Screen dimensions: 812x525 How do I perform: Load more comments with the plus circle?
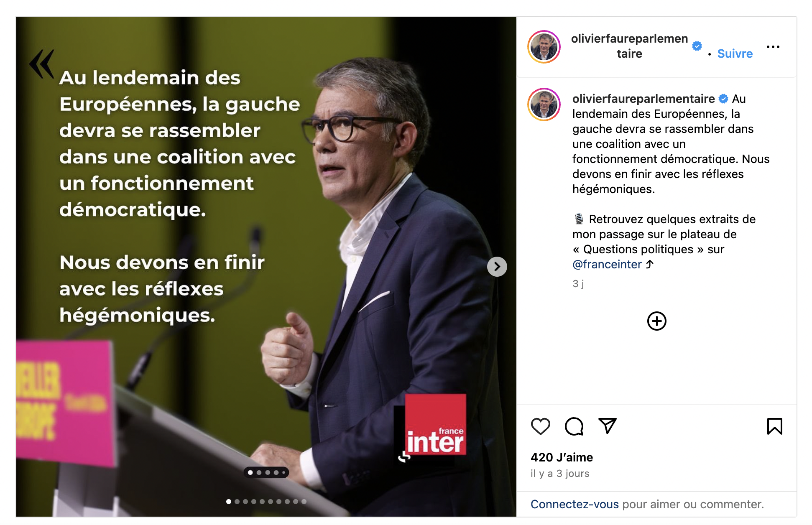[x=656, y=321]
